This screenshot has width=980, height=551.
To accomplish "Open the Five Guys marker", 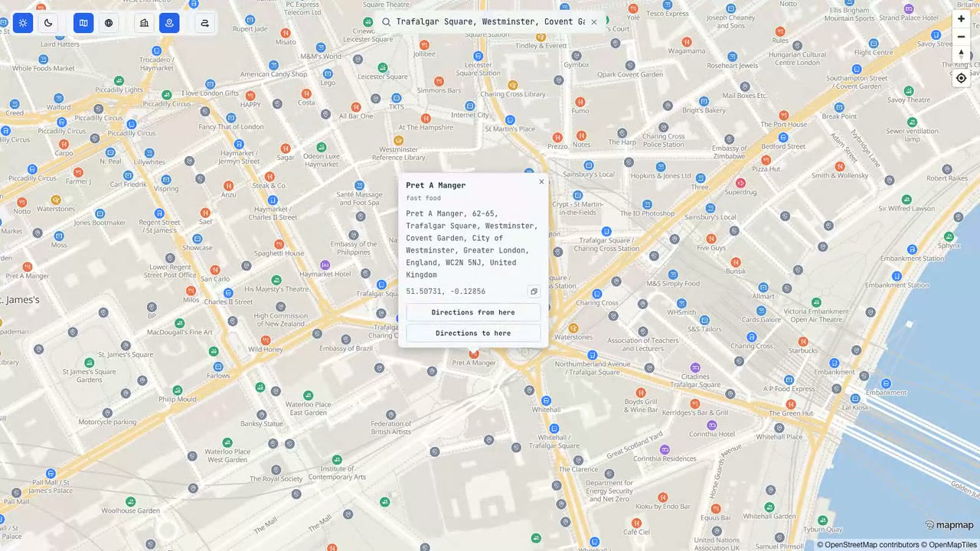I will tap(711, 239).
